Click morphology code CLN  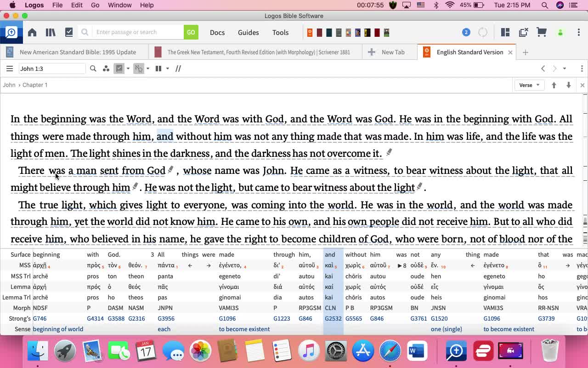[x=330, y=308]
